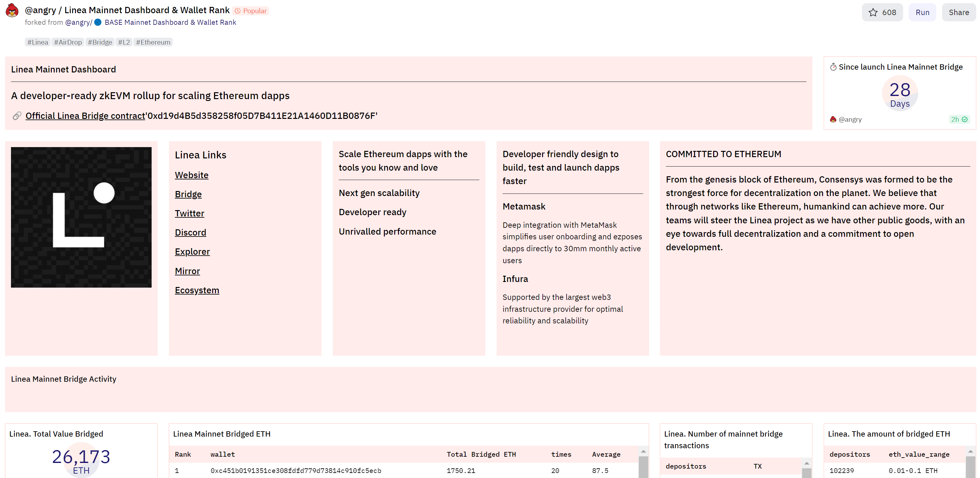This screenshot has height=478, width=980.
Task: Open the Twitter link
Action: click(190, 213)
